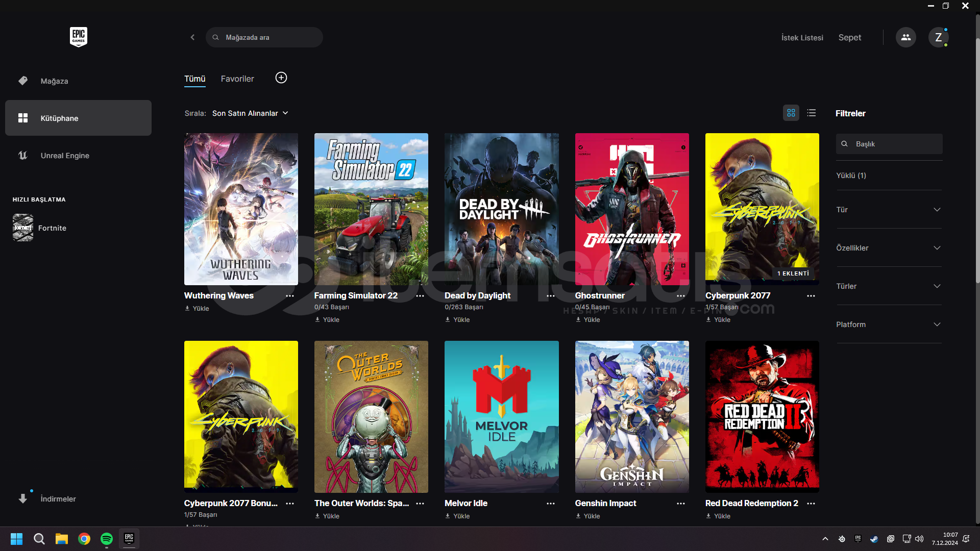Open Spotify from taskbar
Image resolution: width=980 pixels, height=551 pixels.
(106, 539)
